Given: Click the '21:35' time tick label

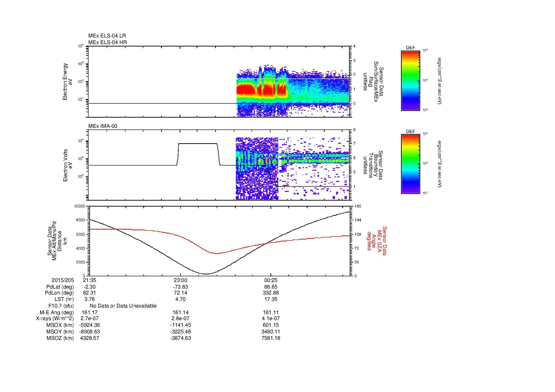Looking at the screenshot, I should point(89,280).
